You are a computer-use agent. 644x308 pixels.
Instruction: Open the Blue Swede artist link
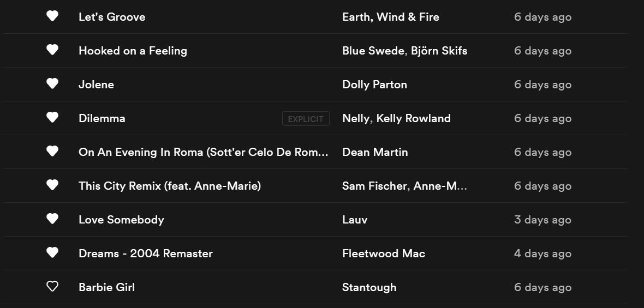(x=373, y=51)
